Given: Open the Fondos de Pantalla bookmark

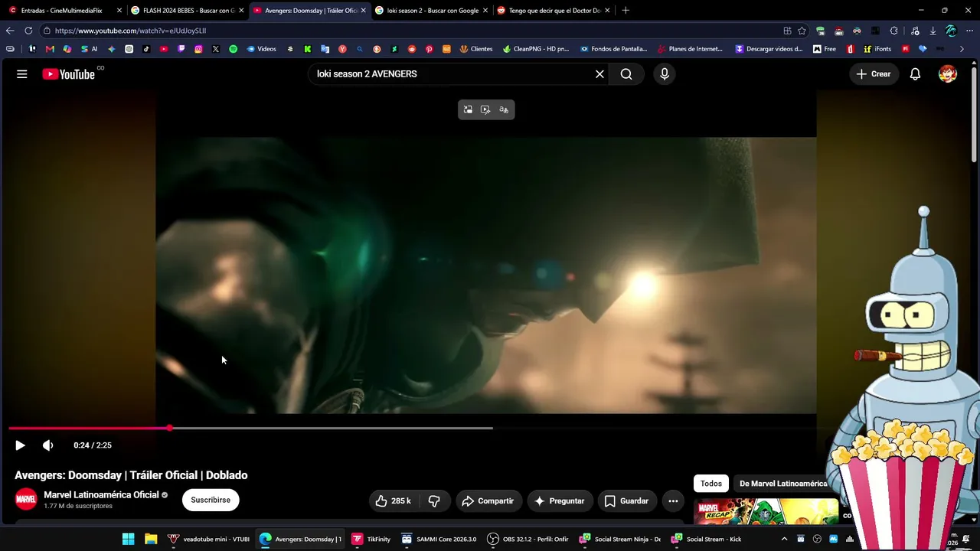Looking at the screenshot, I should [613, 49].
